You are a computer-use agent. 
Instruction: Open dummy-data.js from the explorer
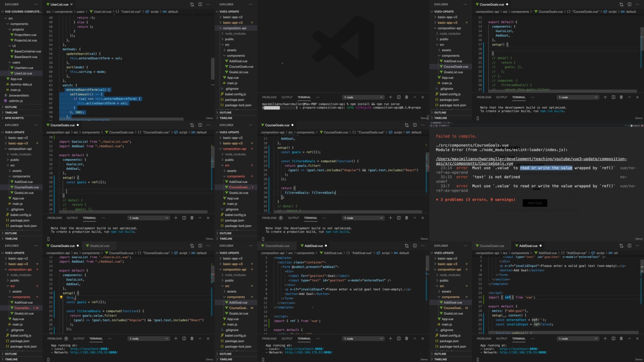click(x=21, y=85)
